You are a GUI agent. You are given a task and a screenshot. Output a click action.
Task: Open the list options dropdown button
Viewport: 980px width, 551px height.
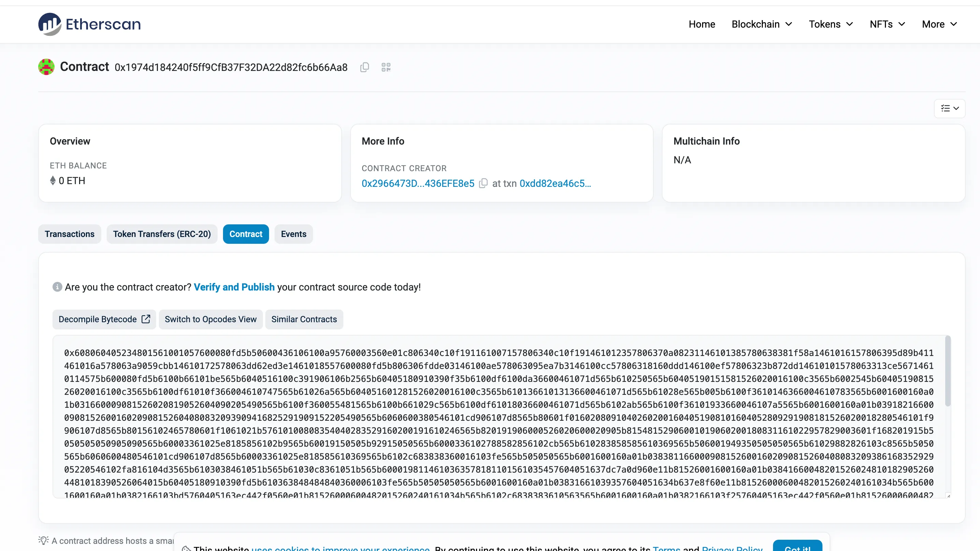coord(950,108)
